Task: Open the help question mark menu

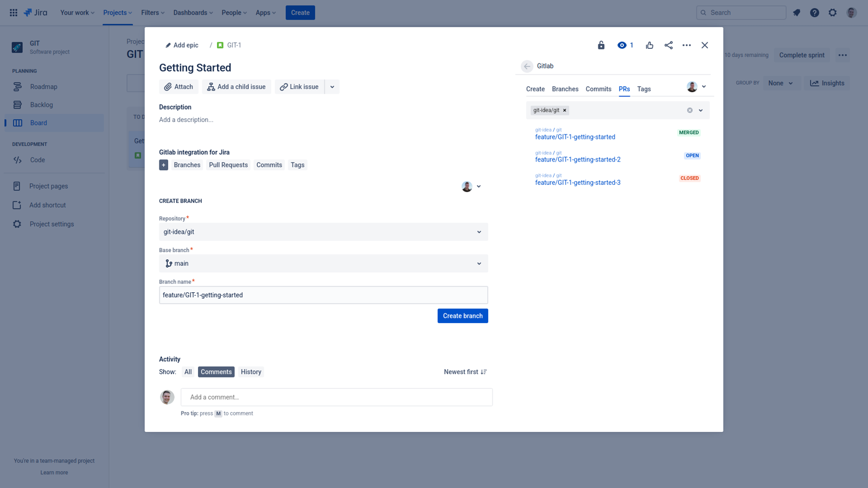Action: pos(814,12)
